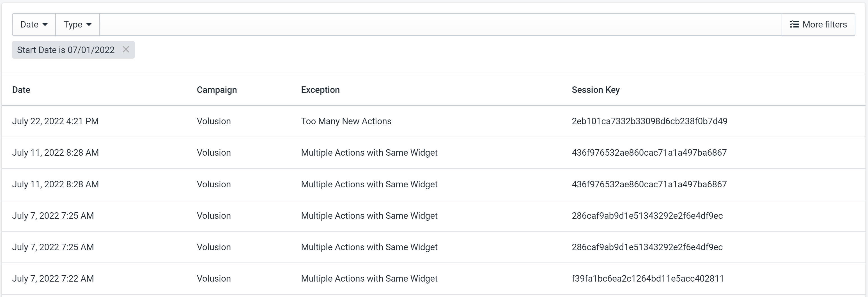Click the Campaign column header
868x297 pixels.
tap(217, 90)
